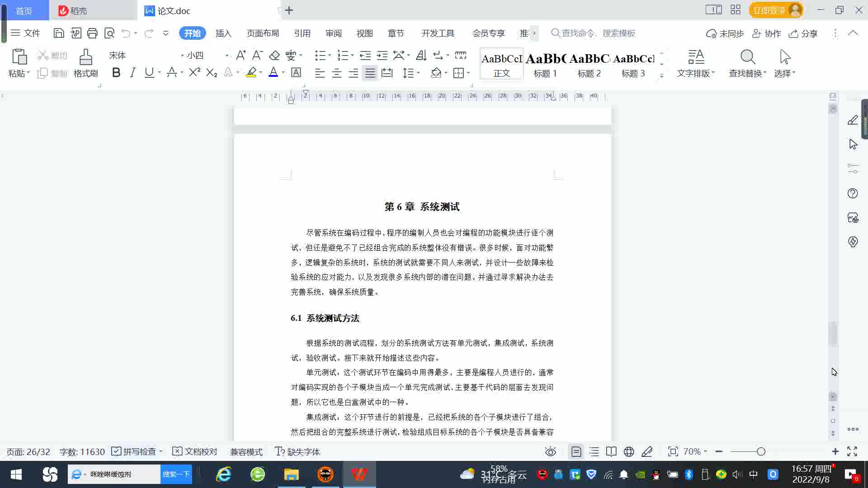
Task: Click the 立即登录 login button
Action: [x=776, y=10]
